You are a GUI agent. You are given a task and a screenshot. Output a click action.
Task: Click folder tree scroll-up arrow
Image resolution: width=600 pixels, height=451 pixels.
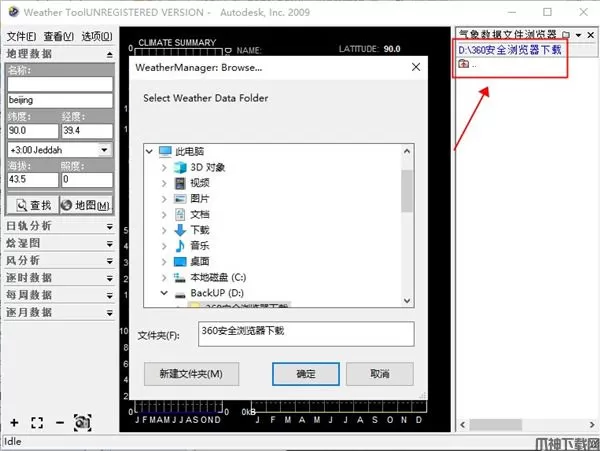[x=407, y=151]
